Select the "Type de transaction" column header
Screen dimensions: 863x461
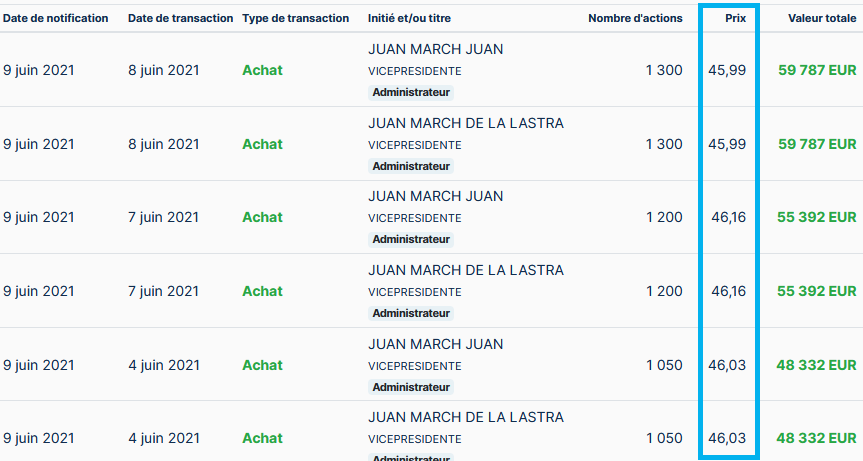click(x=295, y=18)
